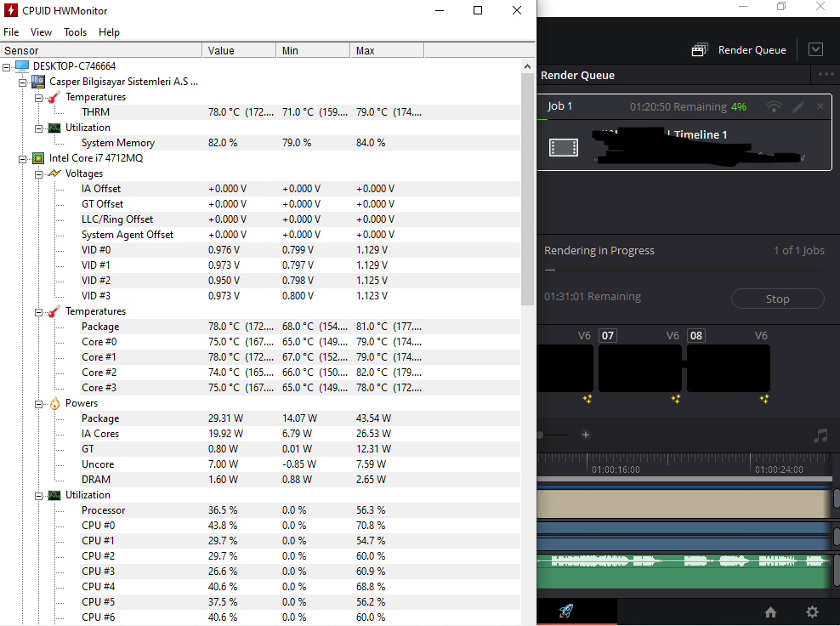840x626 pixels.
Task: Click the DESKTOP-C746664 computer icon
Action: 22,66
